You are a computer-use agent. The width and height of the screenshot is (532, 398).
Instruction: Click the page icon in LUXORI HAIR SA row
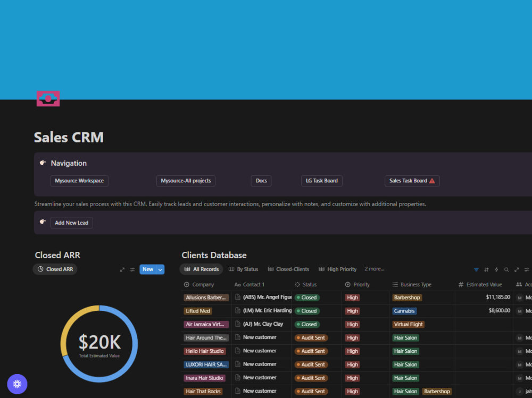tap(238, 364)
